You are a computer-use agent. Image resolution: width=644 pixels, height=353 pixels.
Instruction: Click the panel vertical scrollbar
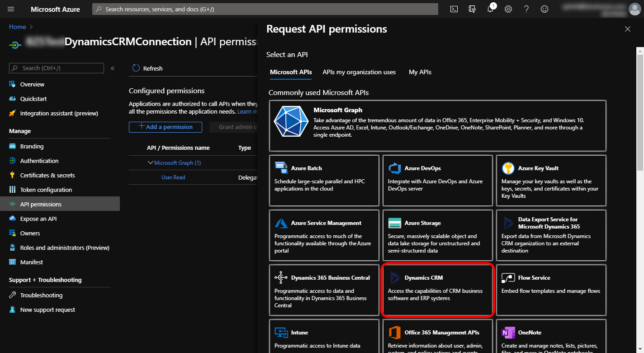[x=639, y=112]
